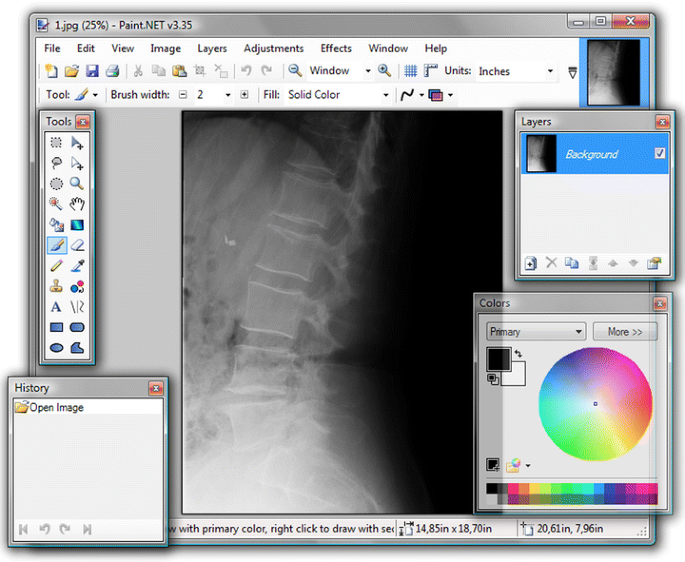Viewport: 685px width, 562px height.
Task: Select the Gradient tool
Action: tap(77, 225)
